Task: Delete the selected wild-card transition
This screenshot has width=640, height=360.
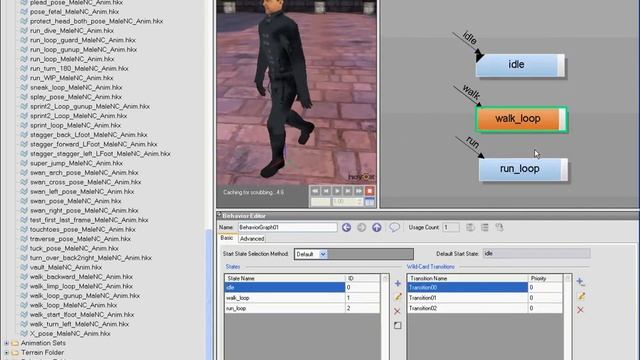Action: point(580,310)
